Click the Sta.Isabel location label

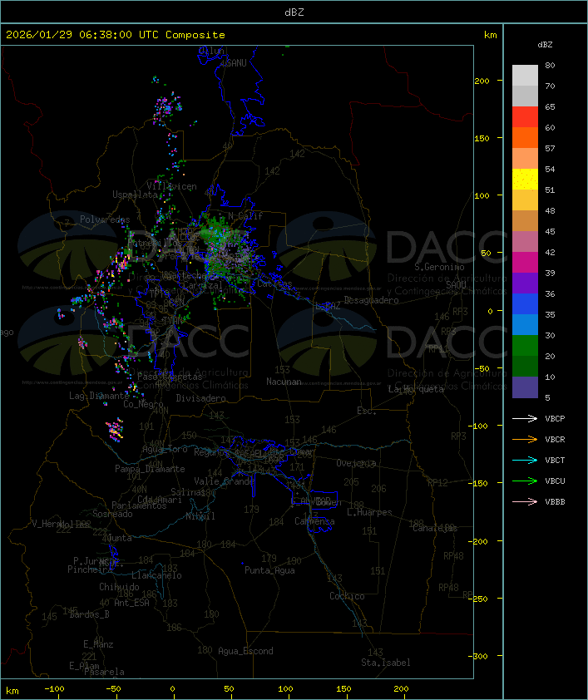pyautogui.click(x=385, y=663)
